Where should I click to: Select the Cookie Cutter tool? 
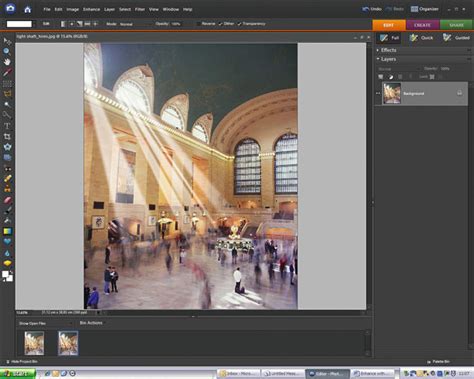[7, 147]
